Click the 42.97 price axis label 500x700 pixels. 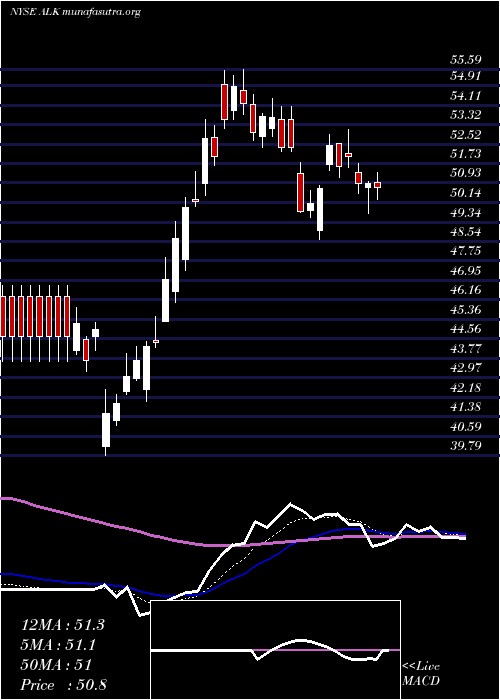coord(465,368)
